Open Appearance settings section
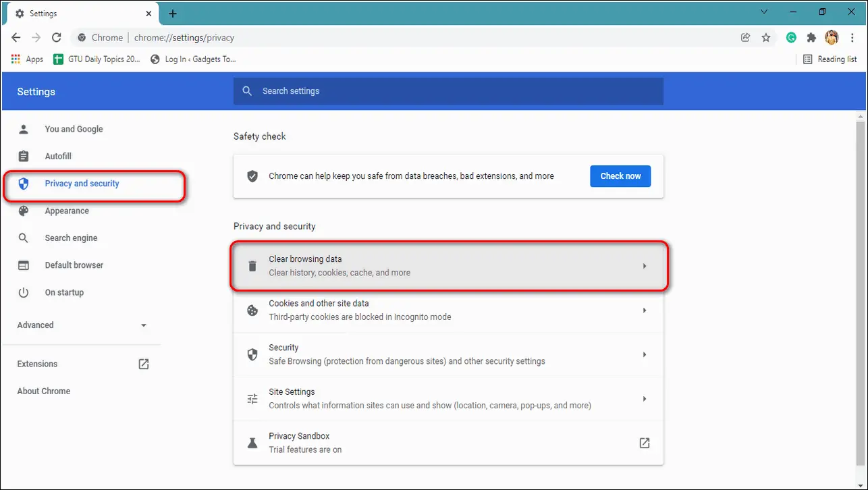 (67, 211)
